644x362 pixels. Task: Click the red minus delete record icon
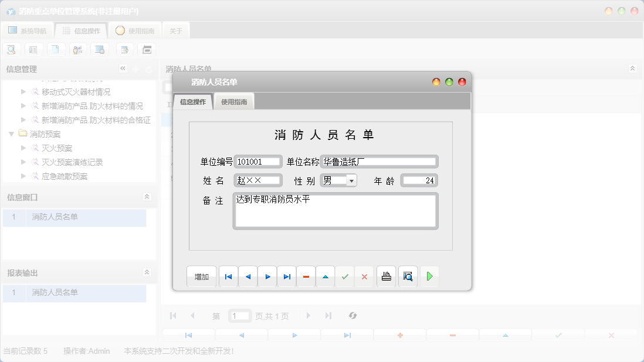[x=306, y=276]
